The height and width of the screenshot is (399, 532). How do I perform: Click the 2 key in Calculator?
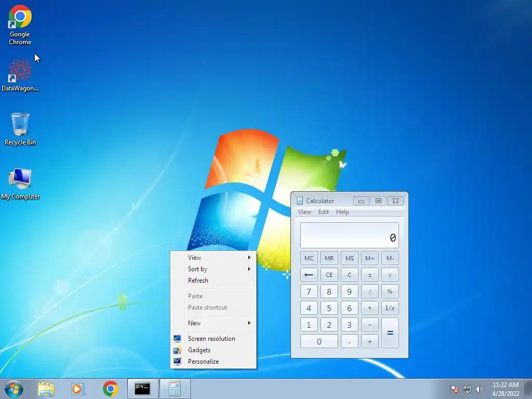329,325
